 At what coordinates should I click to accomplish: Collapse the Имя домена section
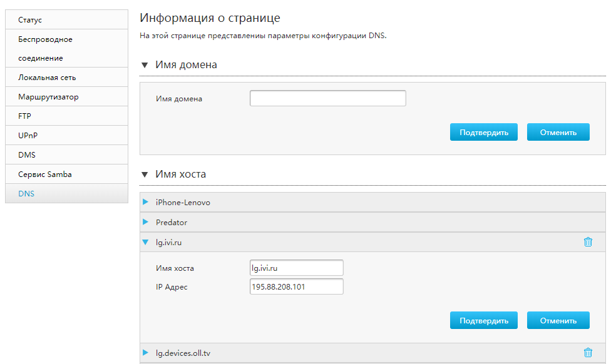[145, 65]
